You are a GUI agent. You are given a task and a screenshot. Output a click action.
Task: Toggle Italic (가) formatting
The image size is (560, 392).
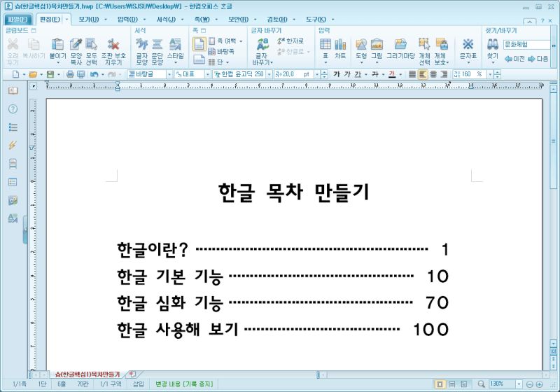(x=347, y=74)
